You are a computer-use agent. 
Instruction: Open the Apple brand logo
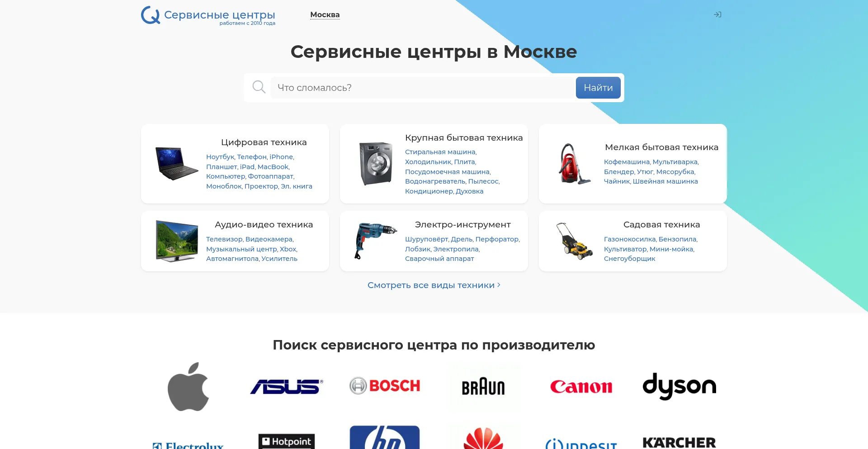tap(189, 387)
